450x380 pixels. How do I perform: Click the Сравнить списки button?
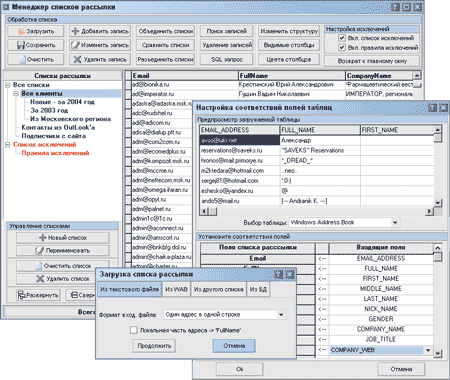pos(165,45)
